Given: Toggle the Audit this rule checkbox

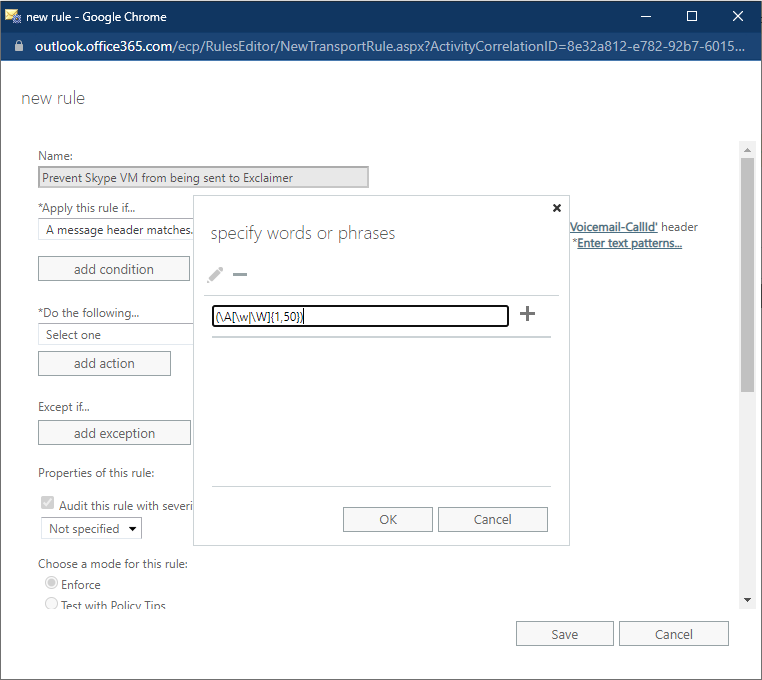Looking at the screenshot, I should pos(47,504).
